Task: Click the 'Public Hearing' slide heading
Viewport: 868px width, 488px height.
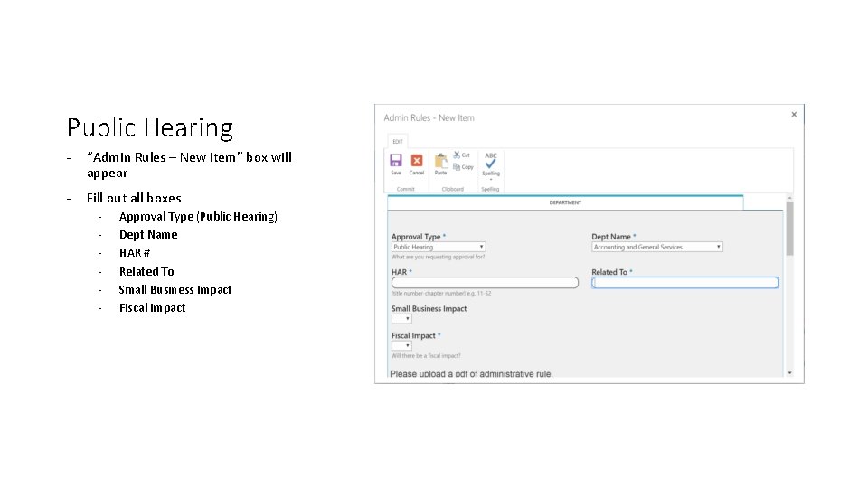Action: pyautogui.click(x=150, y=127)
